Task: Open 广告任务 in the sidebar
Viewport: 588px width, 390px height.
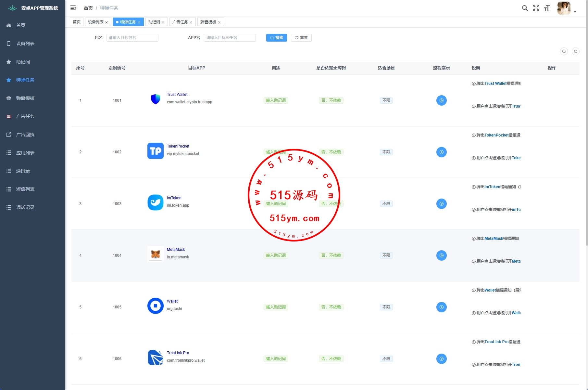Action: 32,116
